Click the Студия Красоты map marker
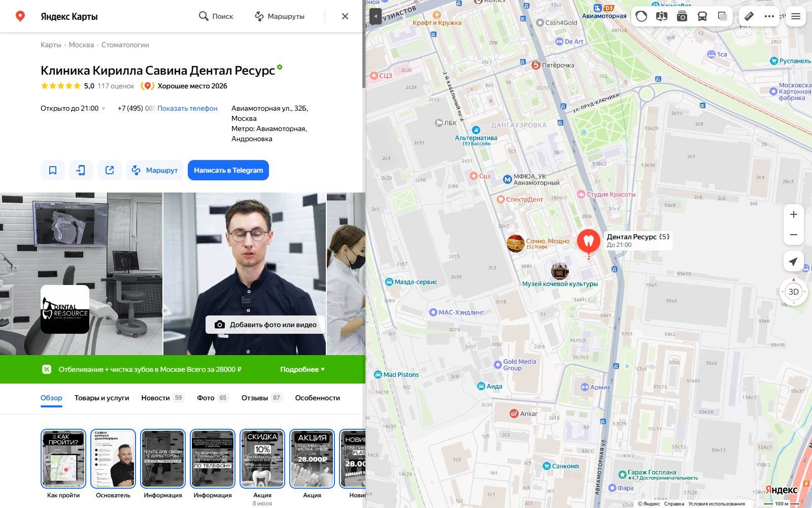The height and width of the screenshot is (508, 812). [x=581, y=194]
